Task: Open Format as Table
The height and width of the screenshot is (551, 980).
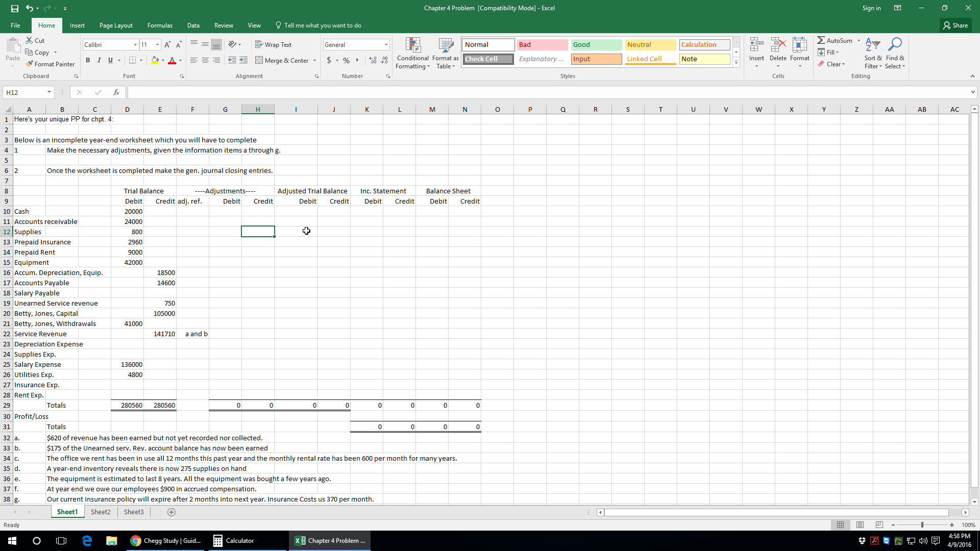Action: tap(446, 53)
